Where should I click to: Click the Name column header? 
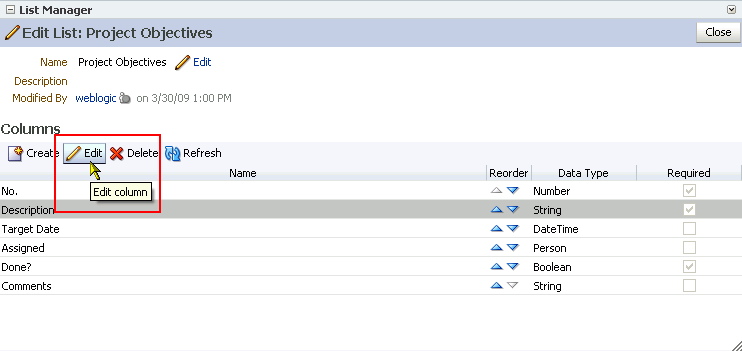tap(243, 173)
